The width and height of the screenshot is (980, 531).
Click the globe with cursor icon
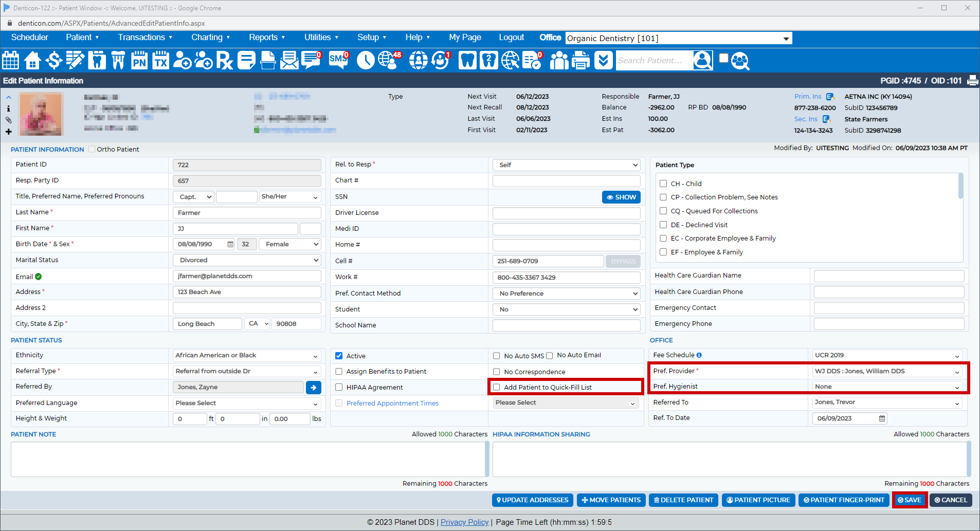[511, 61]
